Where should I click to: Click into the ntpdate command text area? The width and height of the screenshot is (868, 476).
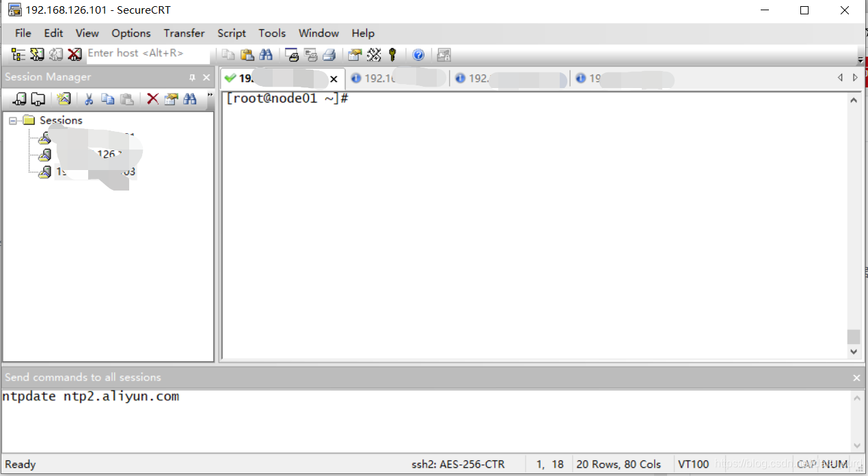pyautogui.click(x=425, y=420)
